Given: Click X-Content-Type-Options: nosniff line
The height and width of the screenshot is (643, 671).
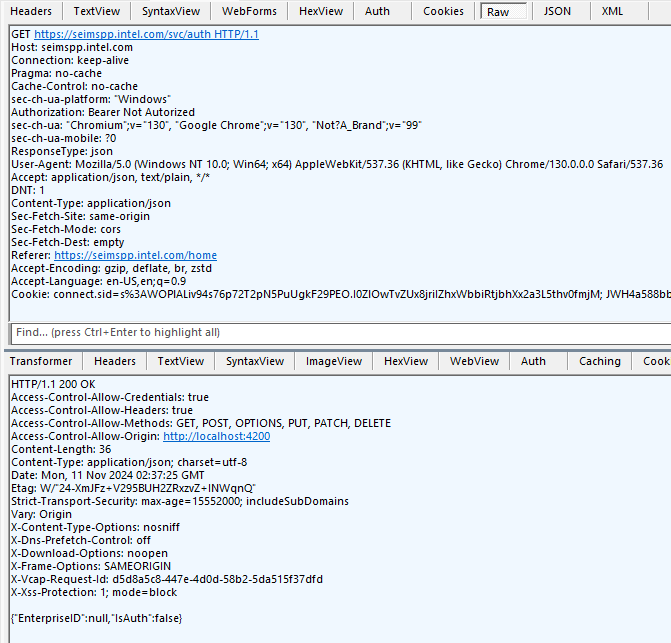Looking at the screenshot, I should coord(95,527).
